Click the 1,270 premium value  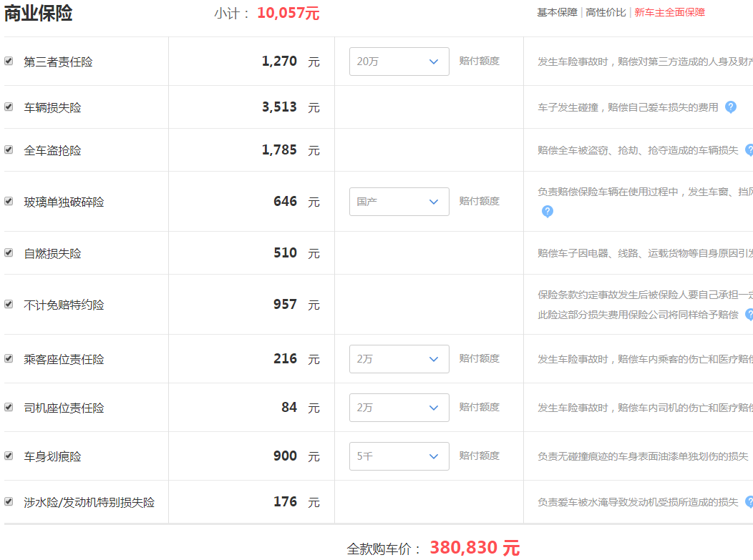coord(279,61)
